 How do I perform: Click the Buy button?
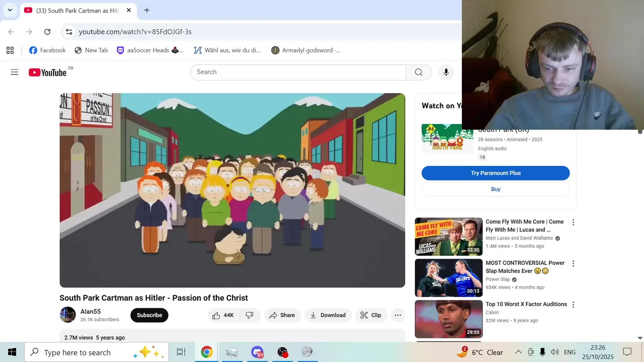(x=496, y=189)
